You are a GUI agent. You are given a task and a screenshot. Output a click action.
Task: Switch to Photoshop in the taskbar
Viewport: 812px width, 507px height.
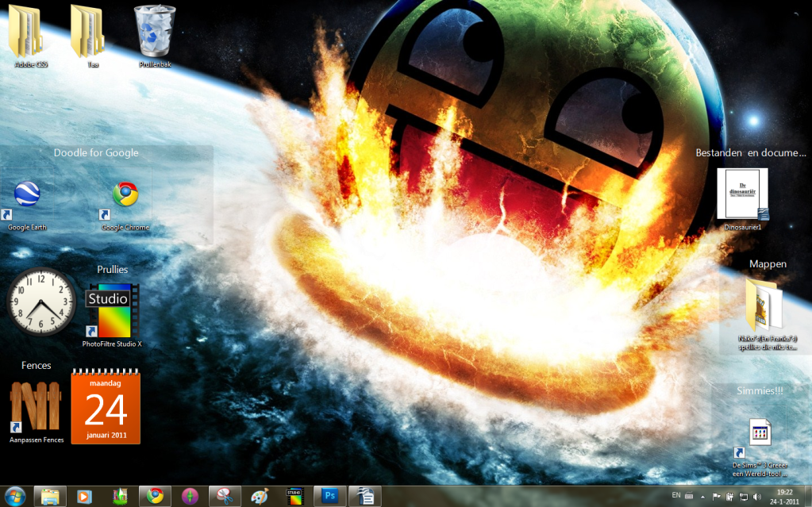click(x=330, y=497)
